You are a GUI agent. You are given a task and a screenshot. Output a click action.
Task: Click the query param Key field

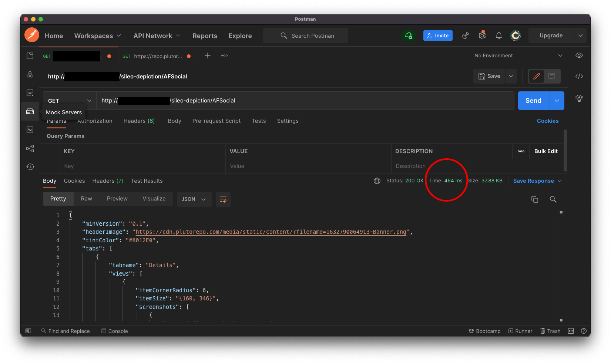[x=142, y=166]
